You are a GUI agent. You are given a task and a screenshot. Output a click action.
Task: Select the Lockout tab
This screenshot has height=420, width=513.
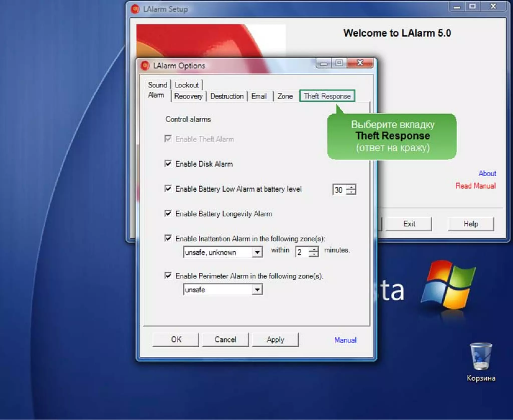187,85
